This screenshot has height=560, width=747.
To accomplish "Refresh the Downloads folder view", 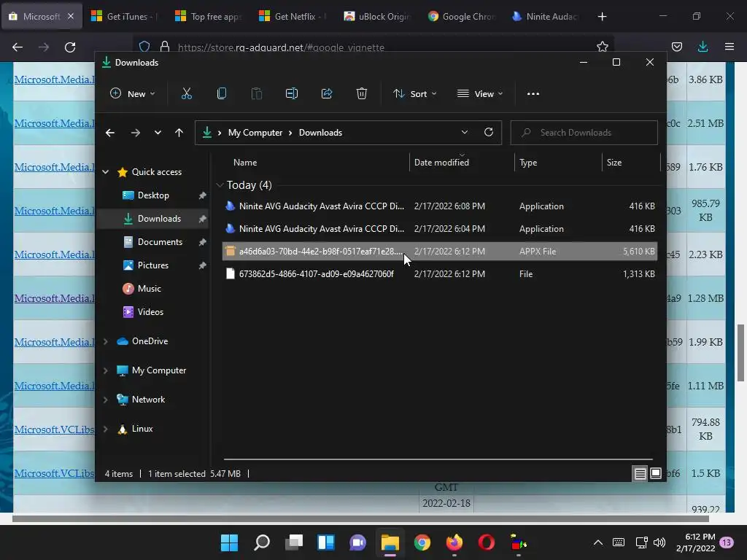I will point(488,133).
